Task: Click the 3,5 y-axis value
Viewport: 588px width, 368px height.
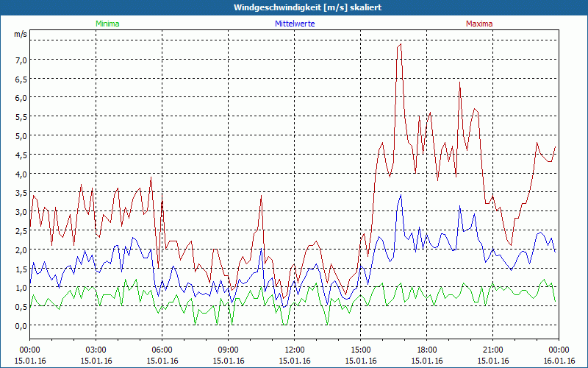Action: pos(21,193)
